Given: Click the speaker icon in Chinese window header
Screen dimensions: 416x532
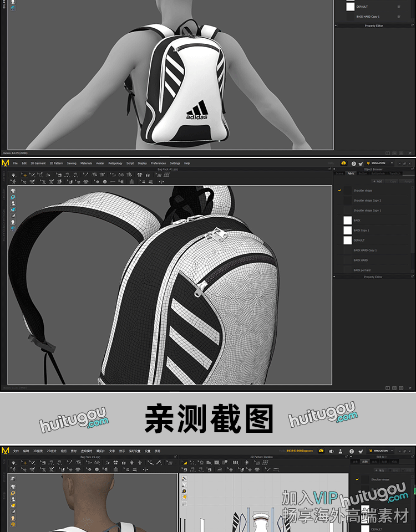Looking at the screenshot, I should [331, 451].
